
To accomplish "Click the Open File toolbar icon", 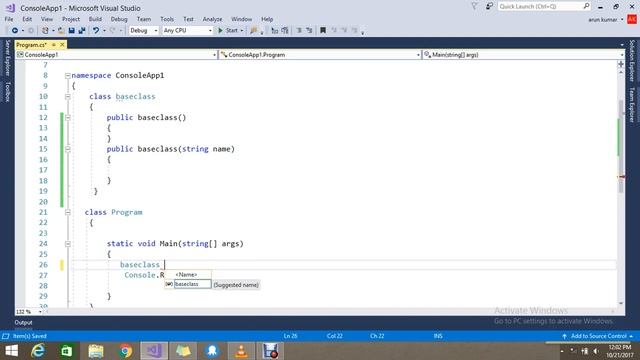I will click(x=61, y=31).
